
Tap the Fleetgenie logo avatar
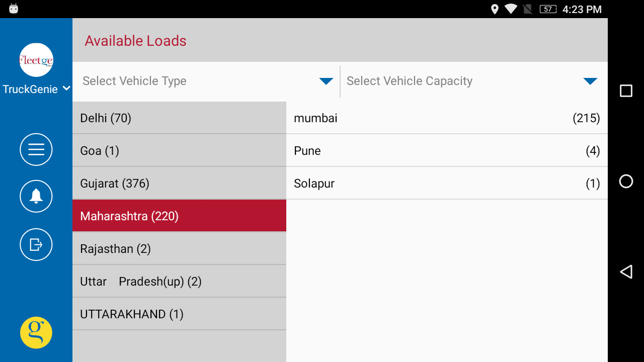click(36, 60)
